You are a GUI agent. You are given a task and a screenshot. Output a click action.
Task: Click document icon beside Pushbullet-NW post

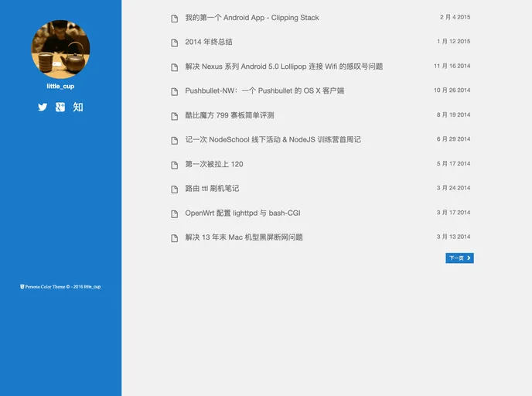(175, 91)
